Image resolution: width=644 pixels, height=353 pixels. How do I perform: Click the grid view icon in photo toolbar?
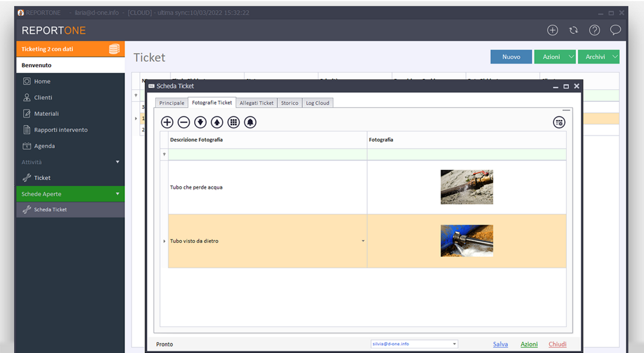tap(234, 122)
